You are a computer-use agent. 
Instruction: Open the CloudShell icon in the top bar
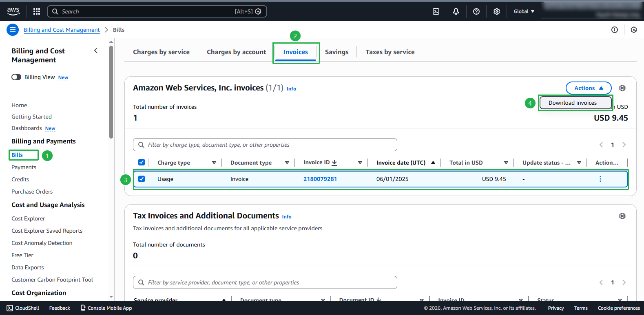(436, 11)
